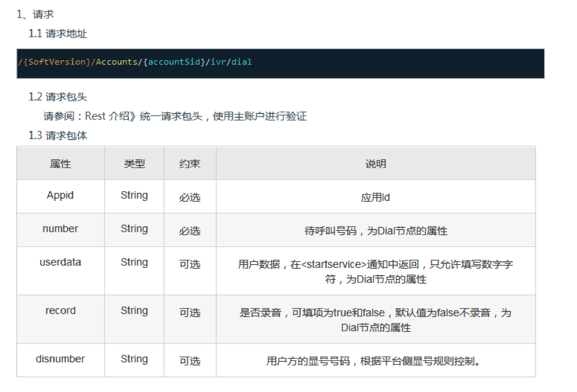Click the '属性' column header
Image resolution: width=577 pixels, height=392 pixels.
point(60,164)
